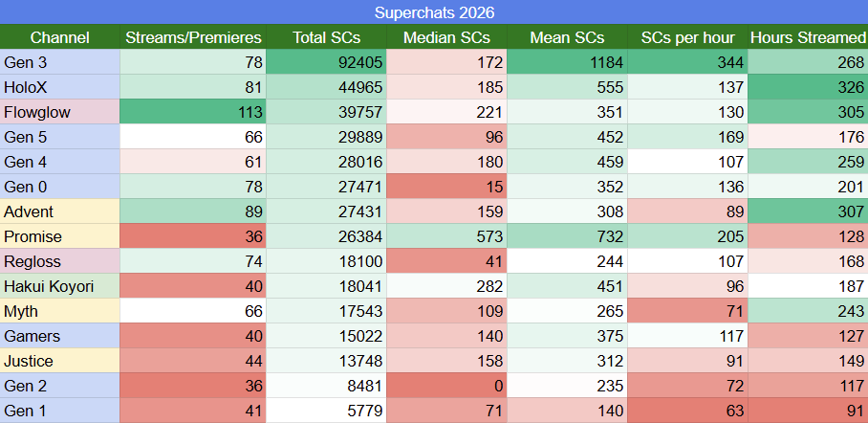
Task: Select Flowglow's 113 streams cell
Action: point(193,112)
